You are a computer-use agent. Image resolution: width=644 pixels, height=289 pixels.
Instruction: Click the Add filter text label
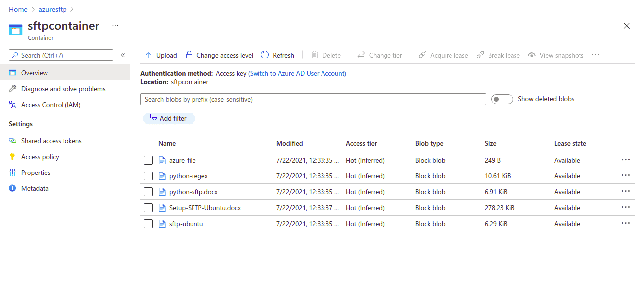point(173,118)
